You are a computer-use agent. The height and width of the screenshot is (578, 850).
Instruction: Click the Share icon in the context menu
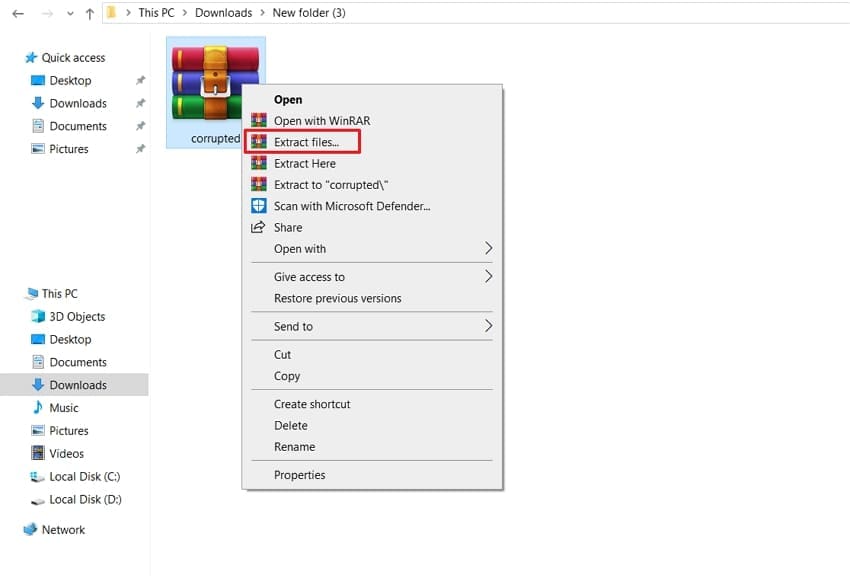pyautogui.click(x=258, y=227)
